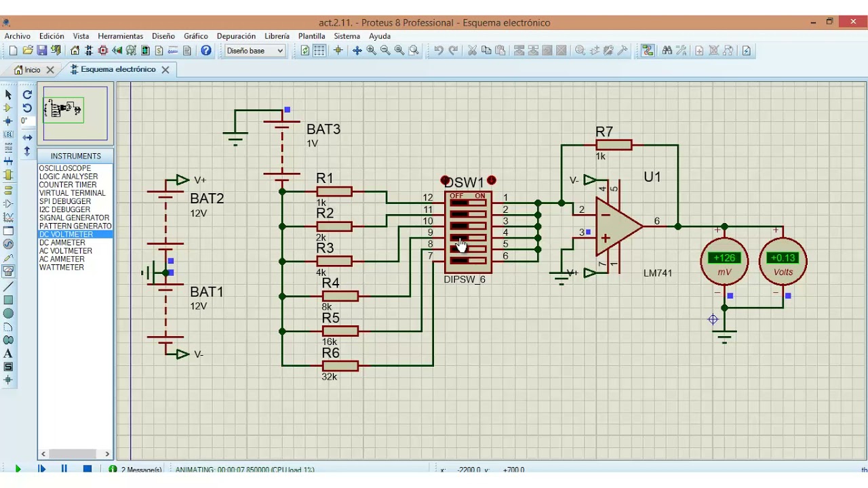The width and height of the screenshot is (868, 488).
Task: Open the Diseño base dropdown
Action: tap(255, 51)
